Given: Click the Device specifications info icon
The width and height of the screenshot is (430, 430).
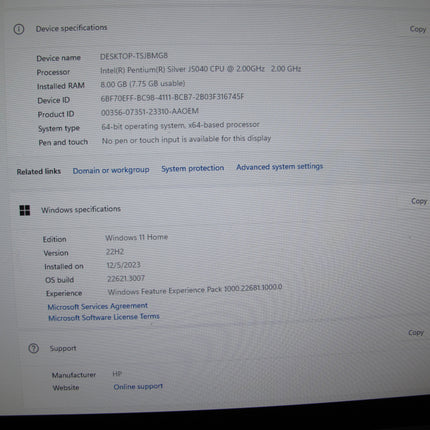Looking at the screenshot, I should tap(19, 29).
